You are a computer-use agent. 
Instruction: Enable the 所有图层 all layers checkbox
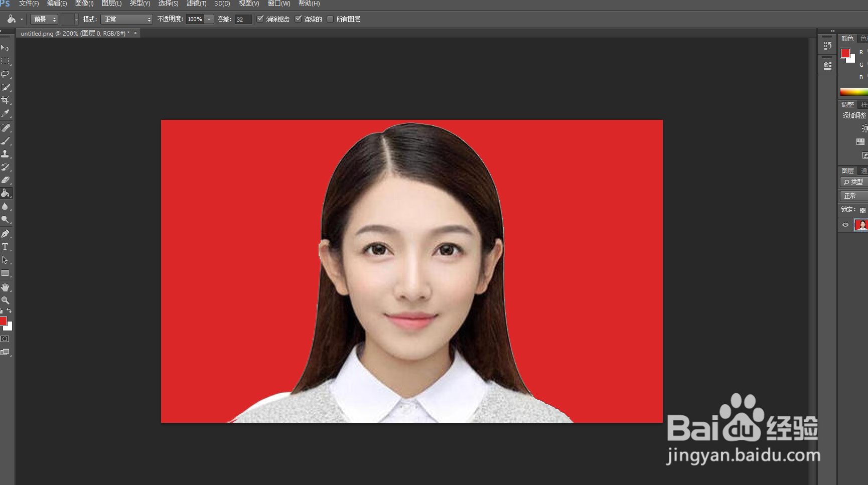point(330,19)
